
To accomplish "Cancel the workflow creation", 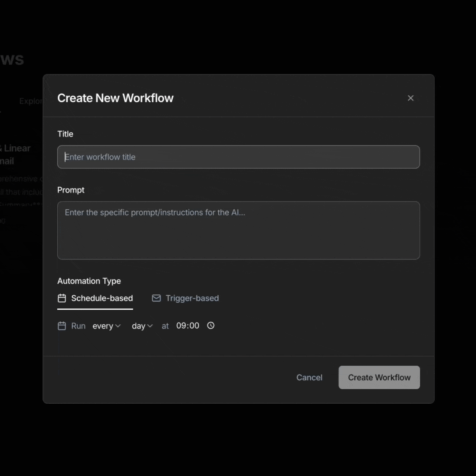I will click(x=309, y=377).
